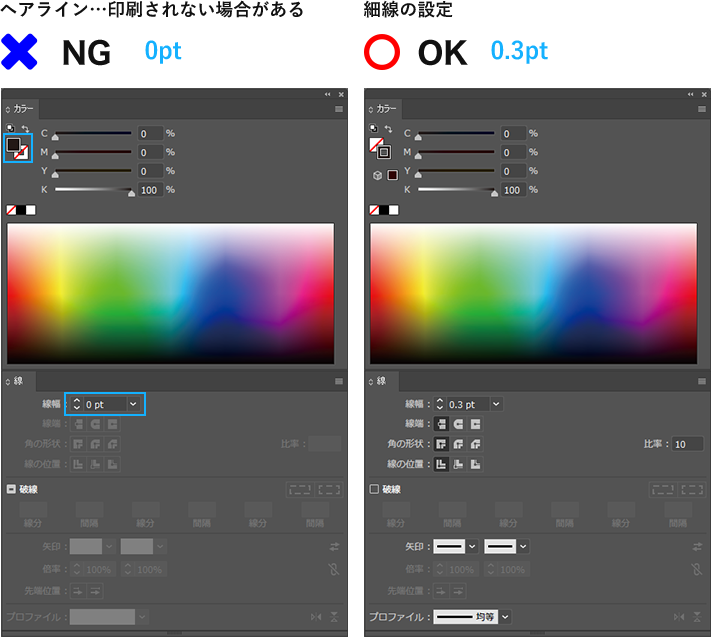
Task: Align stroke to inside in right panel
Action: [459, 464]
